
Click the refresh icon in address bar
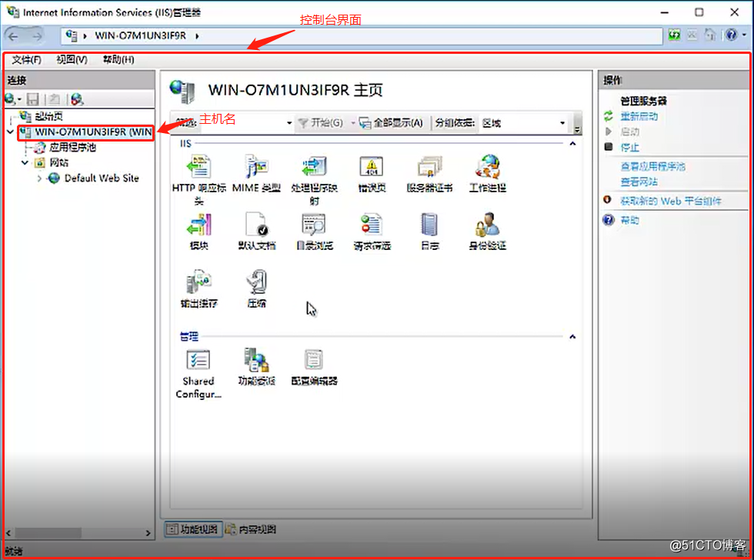point(674,35)
